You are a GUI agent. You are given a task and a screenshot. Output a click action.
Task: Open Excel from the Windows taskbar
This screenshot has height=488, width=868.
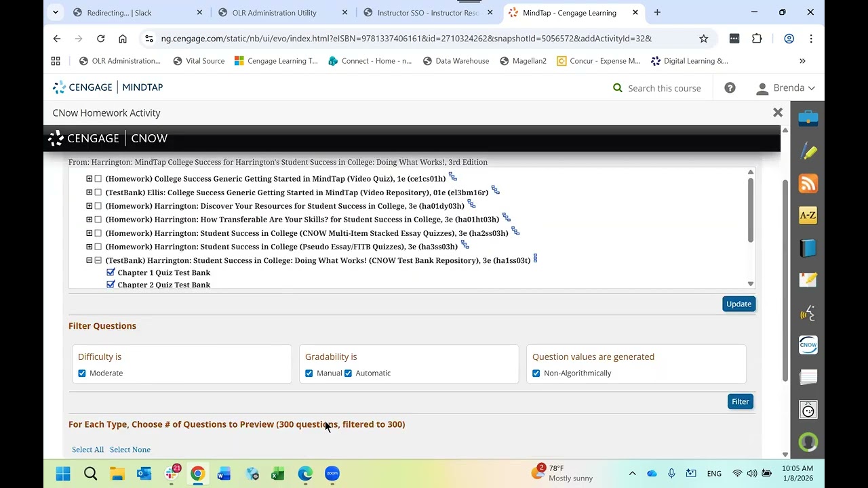pyautogui.click(x=278, y=473)
